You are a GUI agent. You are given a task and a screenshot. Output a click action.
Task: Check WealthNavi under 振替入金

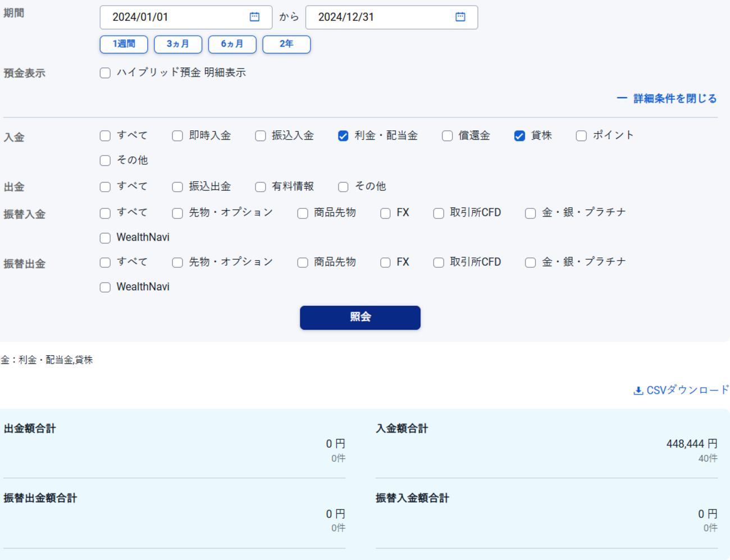105,238
